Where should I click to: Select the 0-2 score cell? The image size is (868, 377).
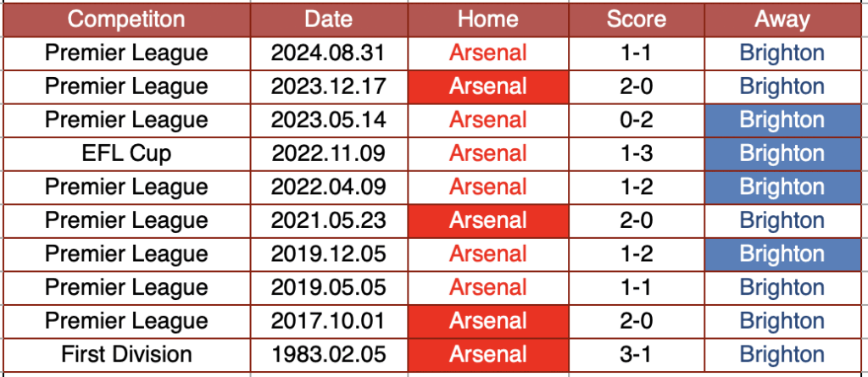636,119
